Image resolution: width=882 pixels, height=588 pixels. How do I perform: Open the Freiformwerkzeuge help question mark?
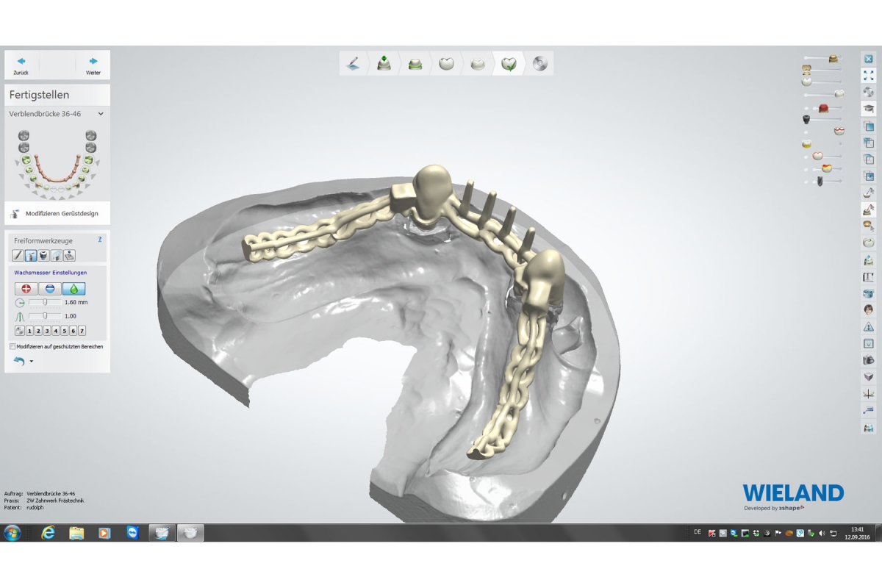pyautogui.click(x=100, y=240)
